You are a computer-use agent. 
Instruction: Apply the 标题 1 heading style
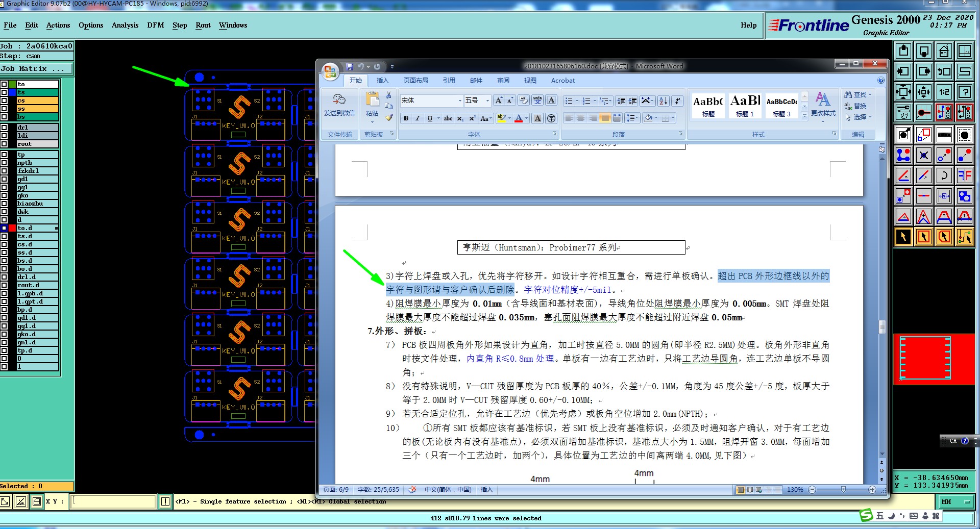745,106
